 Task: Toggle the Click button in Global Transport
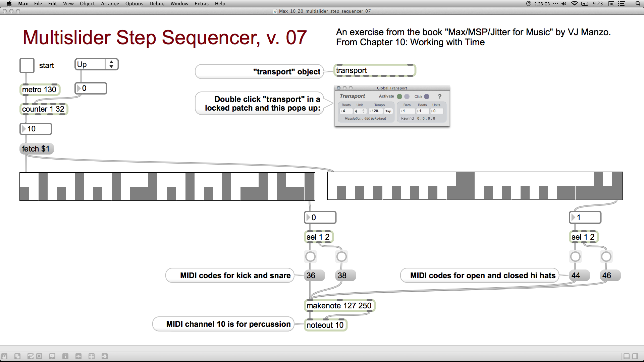427,96
